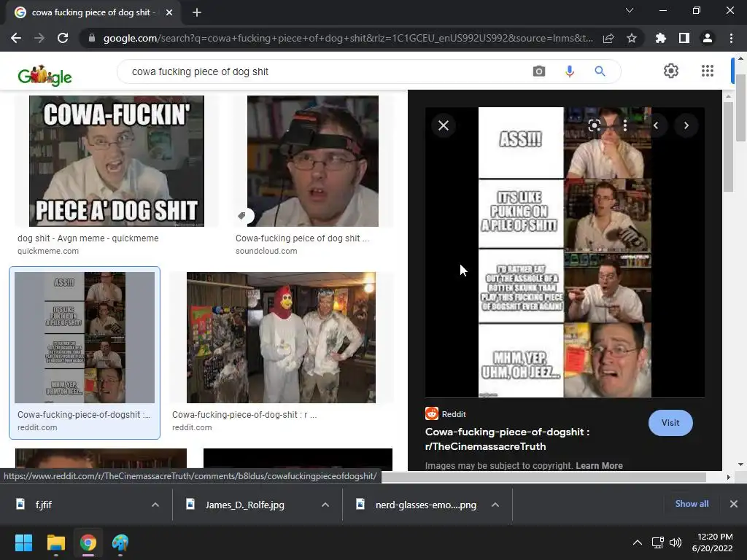Click the large preview meme image
The height and width of the screenshot is (560, 747).
[565, 252]
